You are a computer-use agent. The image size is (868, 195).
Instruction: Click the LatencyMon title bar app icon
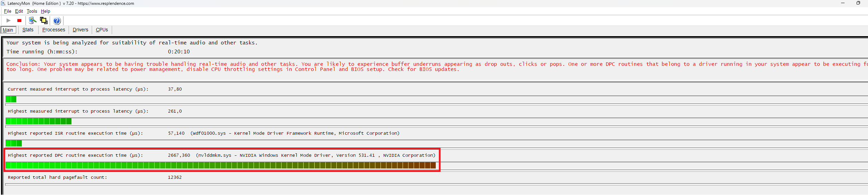click(3, 3)
